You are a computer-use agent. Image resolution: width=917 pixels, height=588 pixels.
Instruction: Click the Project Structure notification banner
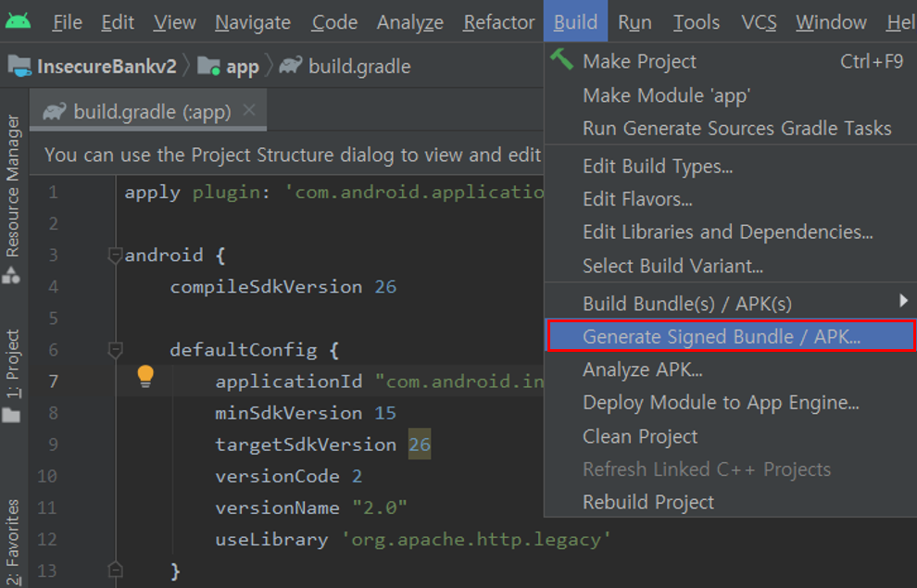click(286, 155)
